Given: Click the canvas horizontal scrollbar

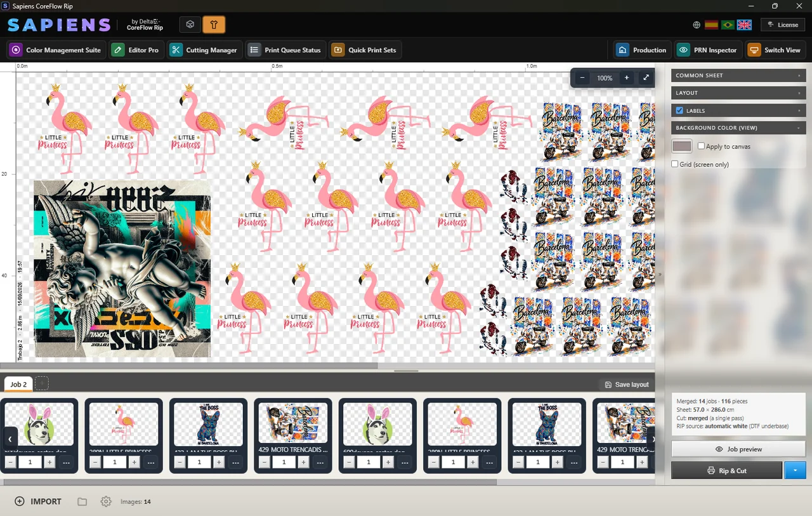Looking at the screenshot, I should (x=189, y=366).
